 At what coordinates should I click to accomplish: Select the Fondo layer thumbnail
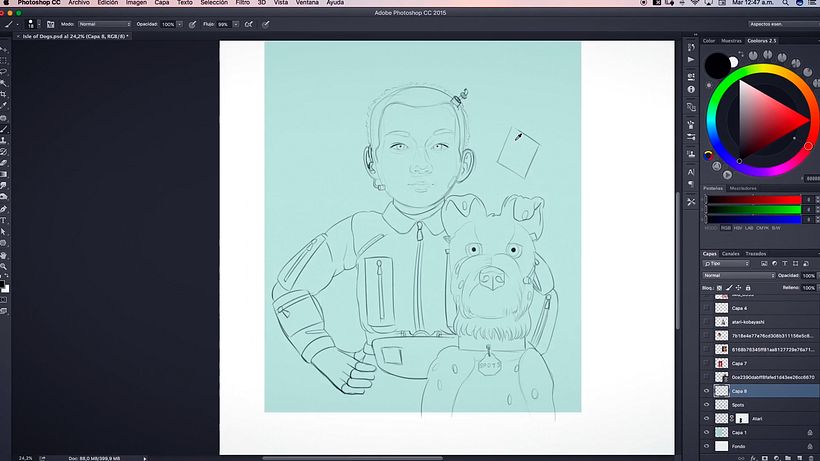pos(721,446)
